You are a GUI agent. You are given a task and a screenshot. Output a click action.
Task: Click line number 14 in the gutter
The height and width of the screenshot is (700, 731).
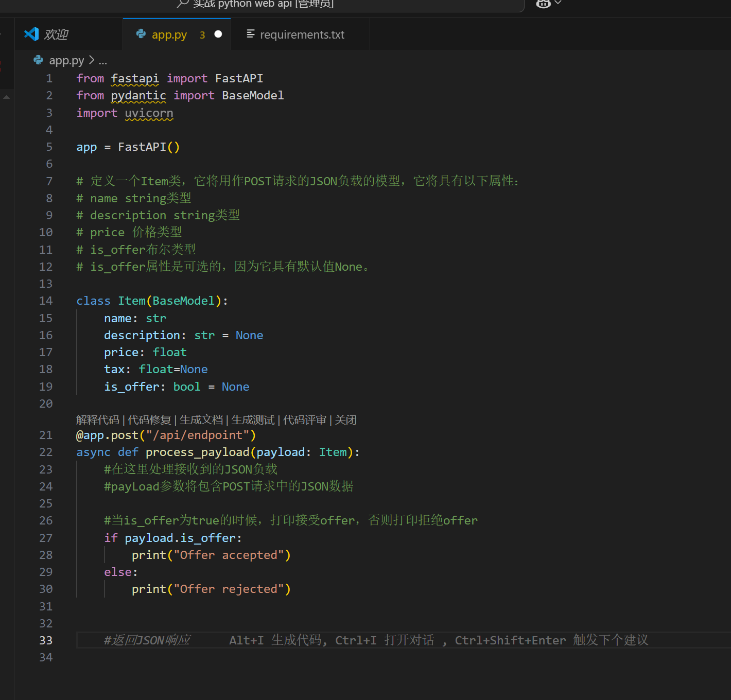46,301
